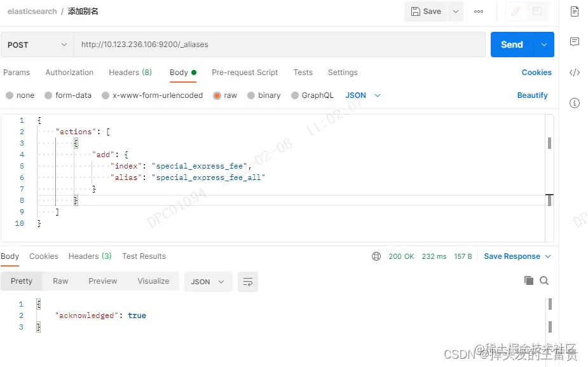The height and width of the screenshot is (367, 588).
Task: Expand the Save Response dropdown arrow
Action: tap(548, 256)
